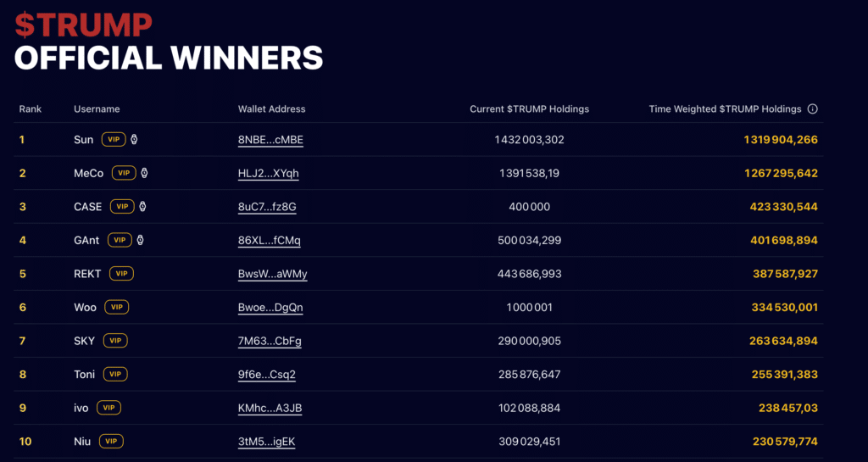The width and height of the screenshot is (868, 462).
Task: Click the Rank column header
Action: [x=31, y=109]
